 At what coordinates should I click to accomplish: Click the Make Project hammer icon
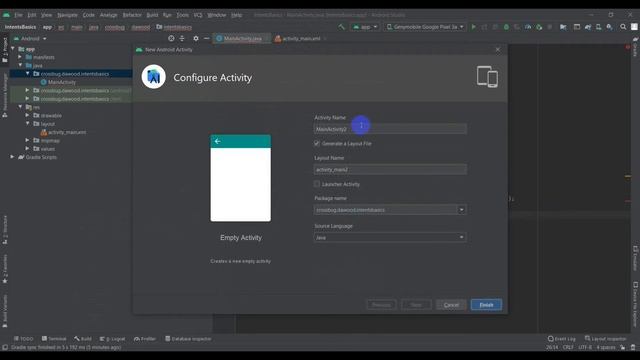click(x=341, y=27)
